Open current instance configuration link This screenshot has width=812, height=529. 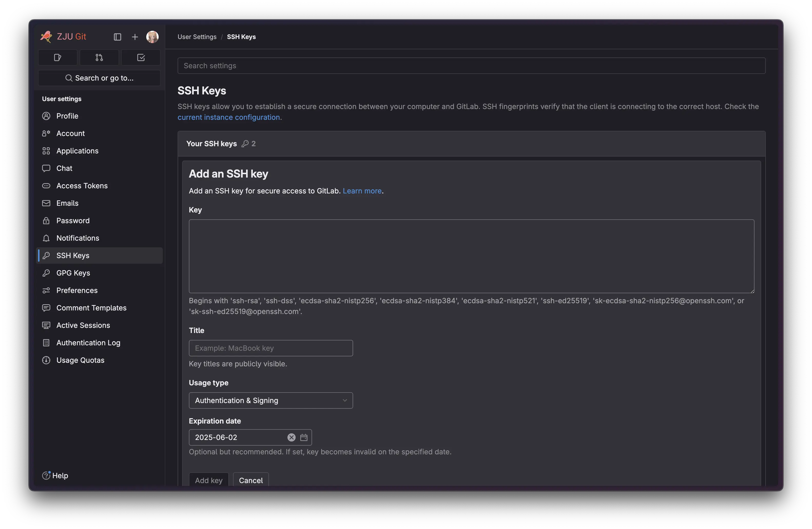click(x=229, y=117)
